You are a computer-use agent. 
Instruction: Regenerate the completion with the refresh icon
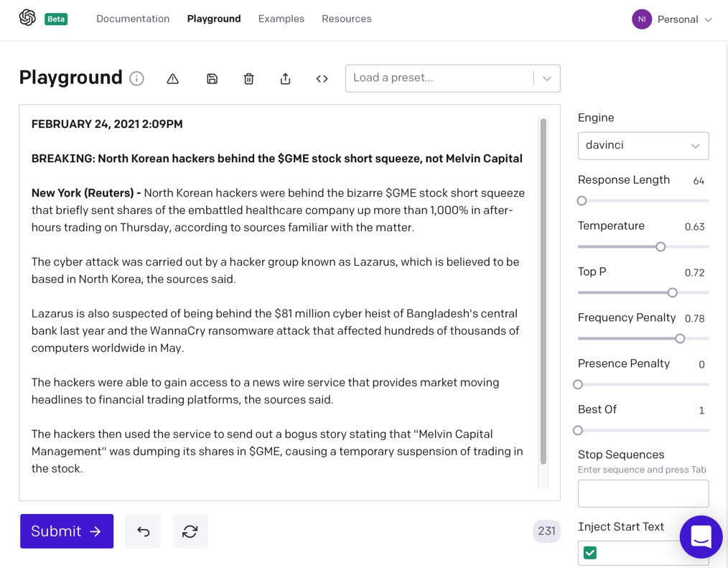pos(190,531)
